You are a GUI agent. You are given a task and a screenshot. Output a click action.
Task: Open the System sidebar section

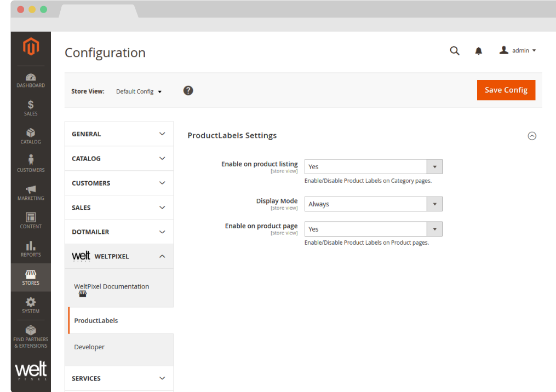pyautogui.click(x=31, y=305)
